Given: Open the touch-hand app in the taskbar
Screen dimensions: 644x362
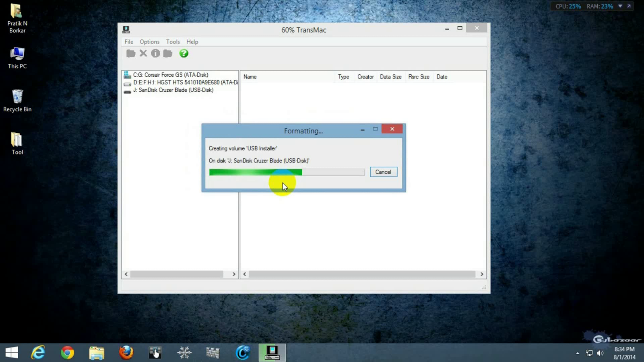Looking at the screenshot, I should (x=155, y=353).
